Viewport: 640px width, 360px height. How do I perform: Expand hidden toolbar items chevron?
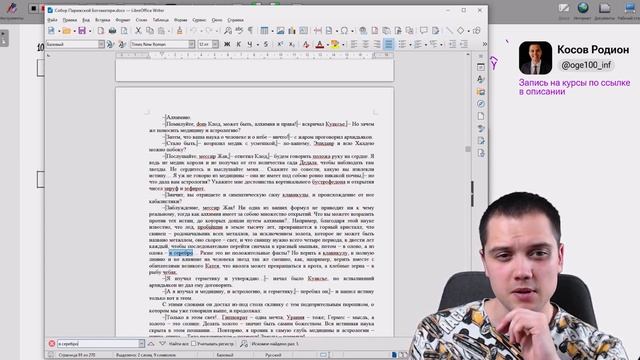pyautogui.click(x=484, y=44)
